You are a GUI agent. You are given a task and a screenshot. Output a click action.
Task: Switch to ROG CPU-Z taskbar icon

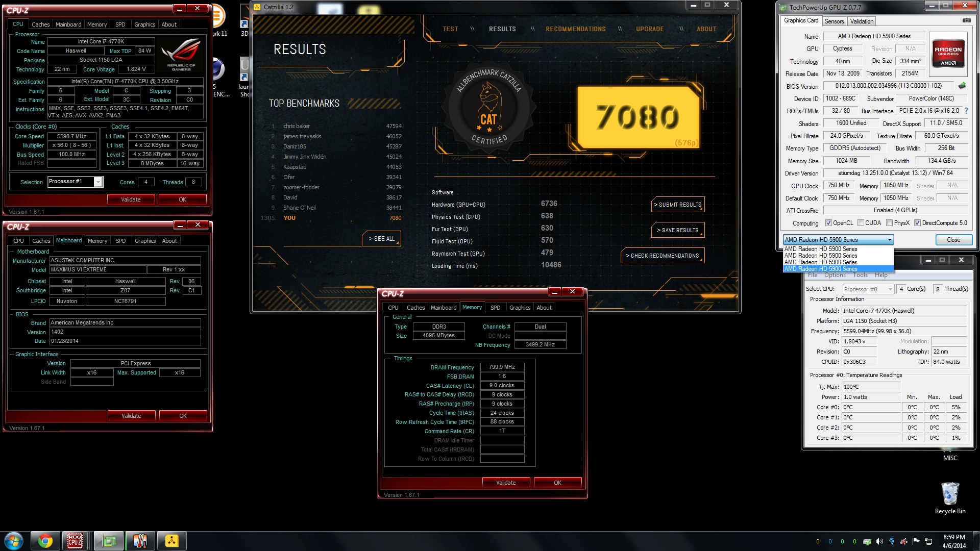coord(75,541)
